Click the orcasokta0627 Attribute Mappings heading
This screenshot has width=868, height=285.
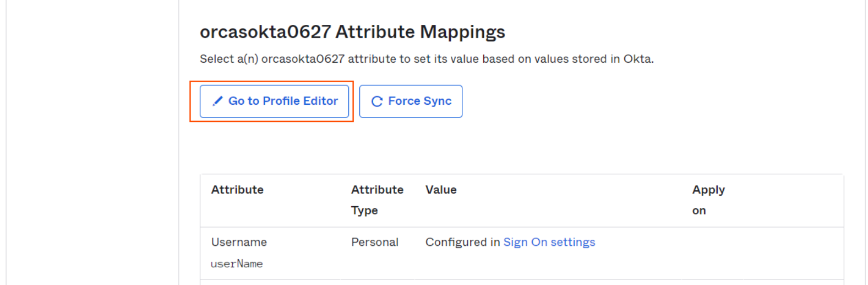click(x=352, y=32)
